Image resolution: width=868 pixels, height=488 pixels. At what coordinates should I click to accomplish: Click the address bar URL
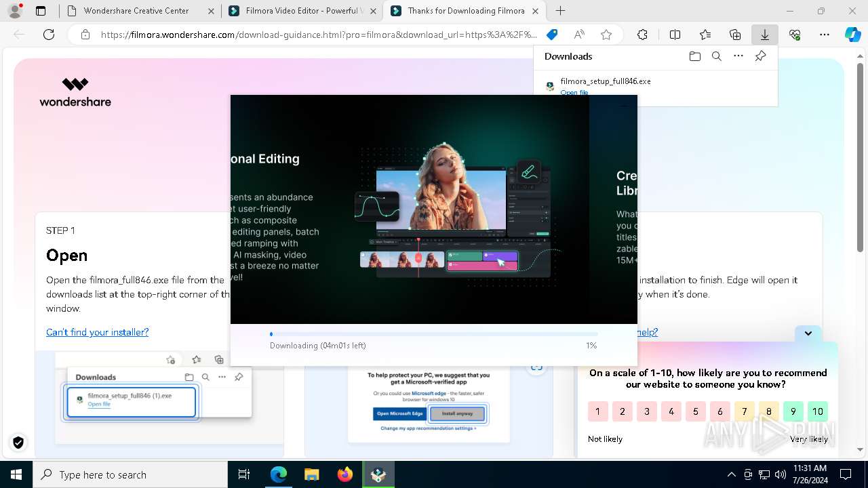(x=319, y=35)
